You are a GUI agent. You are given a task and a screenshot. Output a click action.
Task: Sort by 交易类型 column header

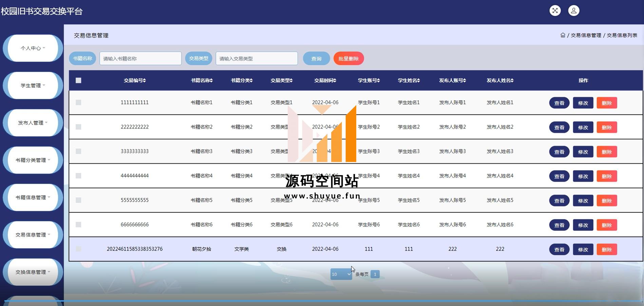[x=281, y=81]
